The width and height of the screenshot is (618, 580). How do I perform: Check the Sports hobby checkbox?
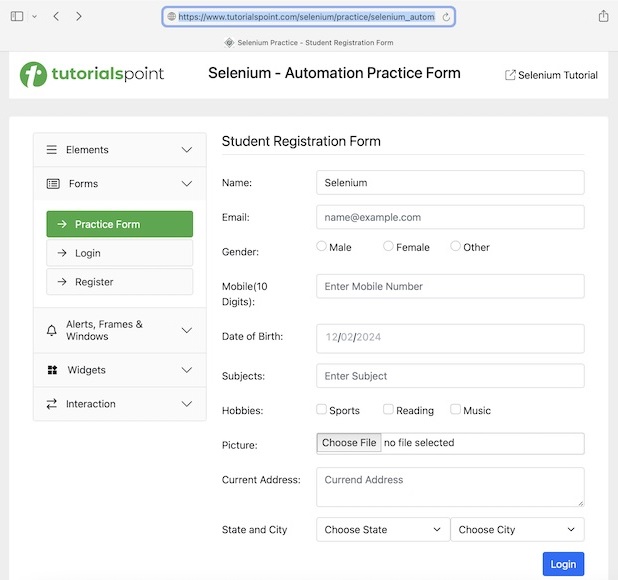click(321, 409)
